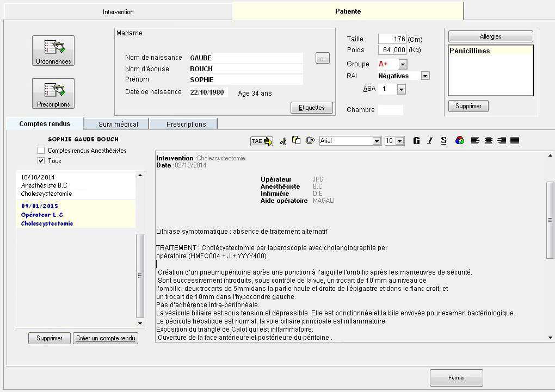Open the Ordonnances button
This screenshot has height=392, width=555.
[53, 51]
